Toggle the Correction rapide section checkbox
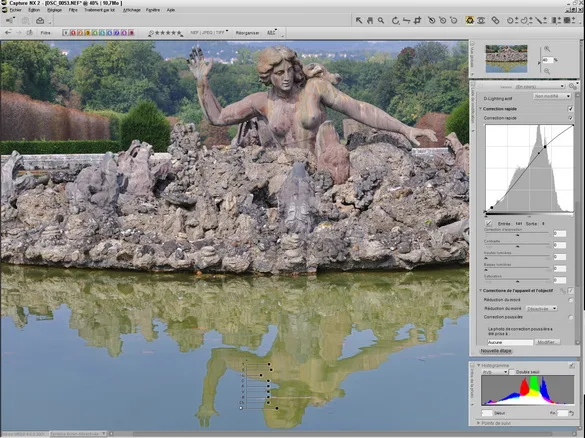The image size is (585, 438). coord(570,109)
